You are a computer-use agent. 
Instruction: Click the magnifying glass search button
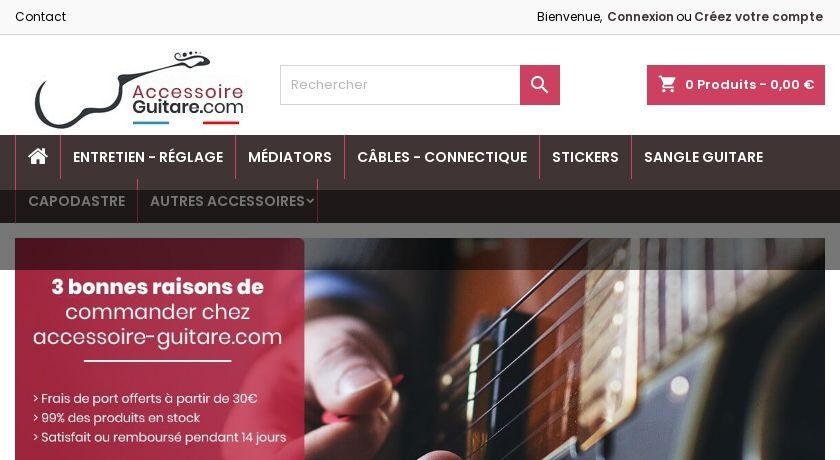coord(539,85)
